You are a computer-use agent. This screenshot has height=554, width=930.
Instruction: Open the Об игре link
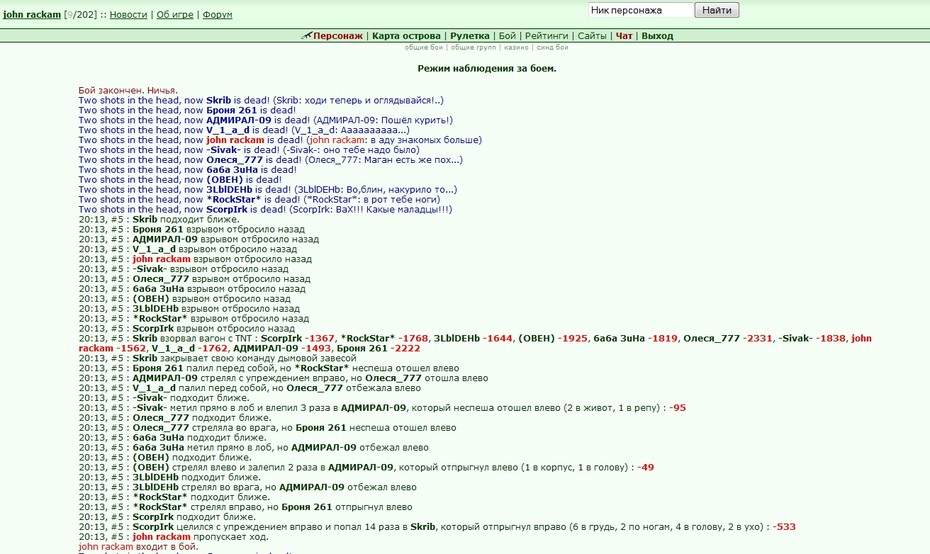[x=175, y=14]
